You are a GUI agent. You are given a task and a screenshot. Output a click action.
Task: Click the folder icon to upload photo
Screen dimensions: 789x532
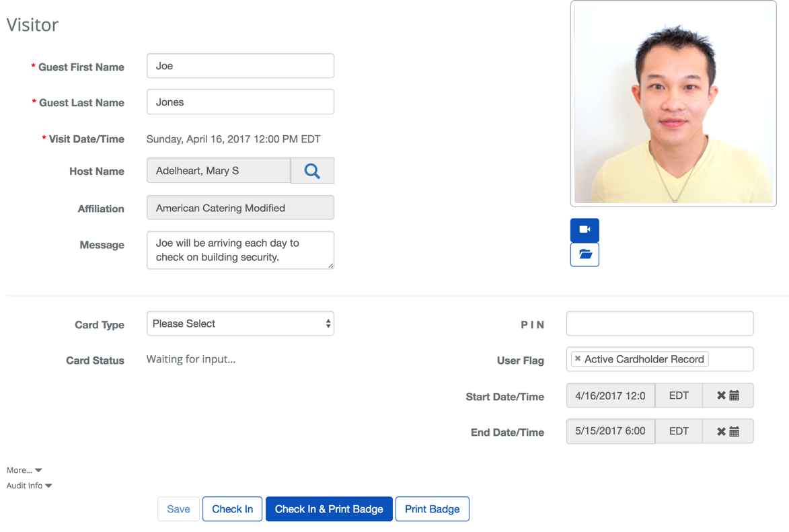point(585,255)
